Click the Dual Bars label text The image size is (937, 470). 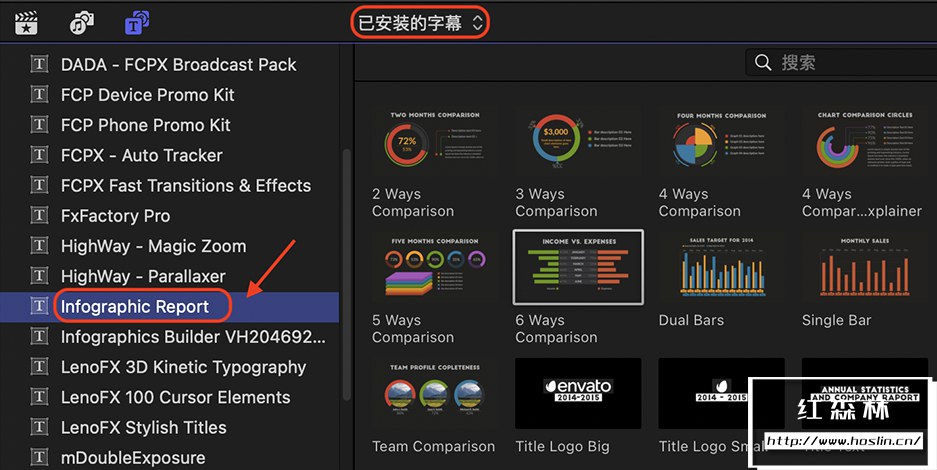[691, 320]
